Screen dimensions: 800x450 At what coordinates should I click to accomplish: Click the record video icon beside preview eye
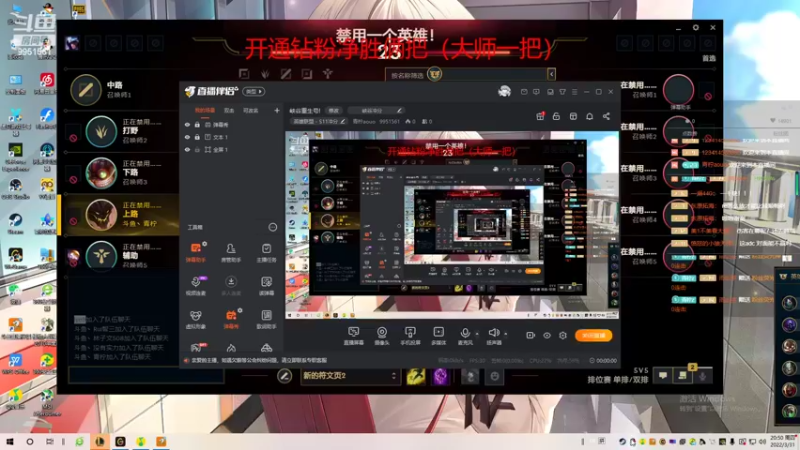coord(531,335)
